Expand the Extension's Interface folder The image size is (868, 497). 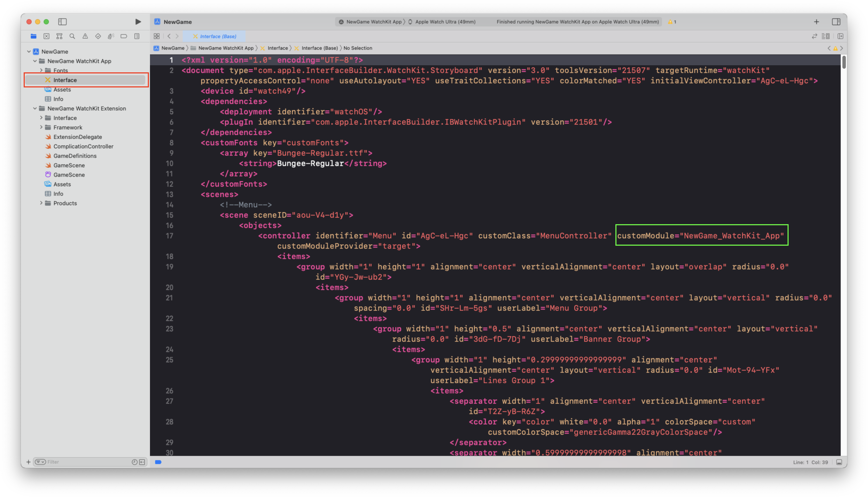[x=41, y=118]
